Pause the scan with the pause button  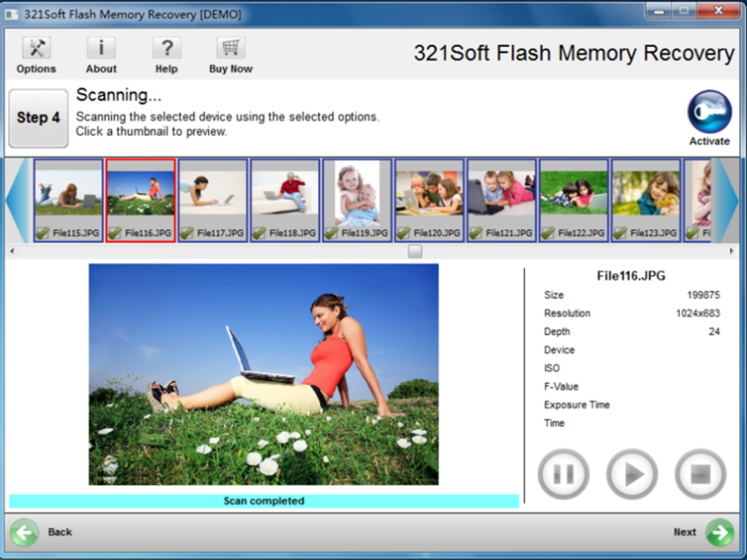pos(564,474)
